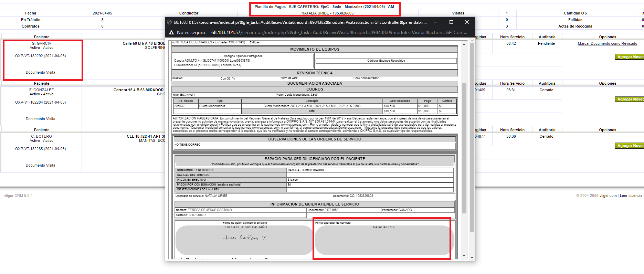The width and height of the screenshot is (644, 274).
Task: Click 'CANULA - HUMIDIFICADOR' consumables value
Action: coord(306,170)
